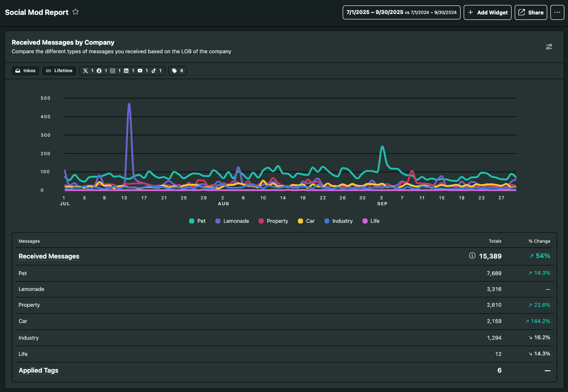Open the tags filter showing 6
Image resolution: width=568 pixels, height=392 pixels.
click(177, 71)
